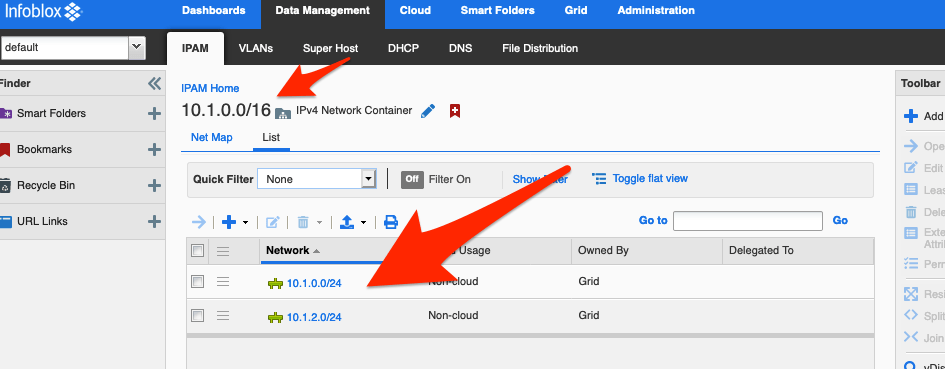Open the Grid menu
The width and height of the screenshot is (945, 369).
[x=576, y=10]
